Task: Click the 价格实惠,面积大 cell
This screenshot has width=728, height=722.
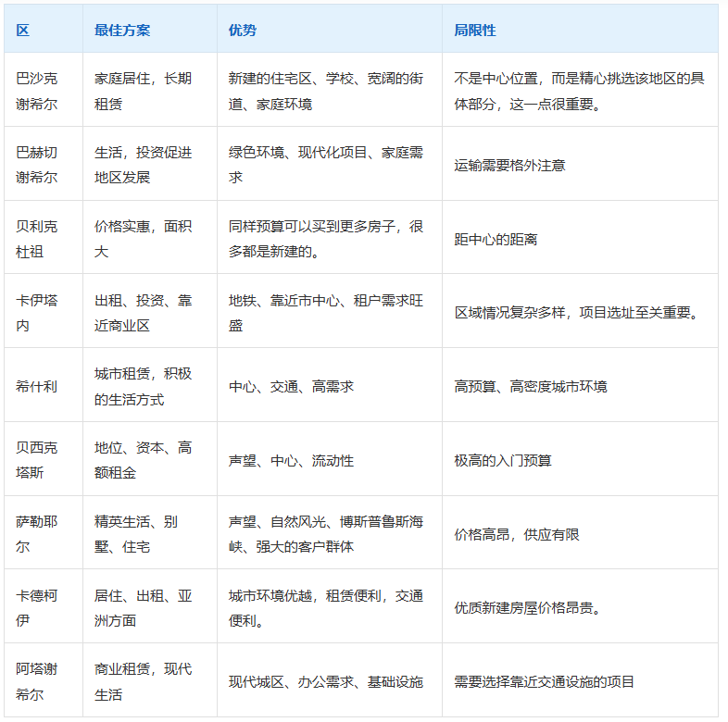Action: 150,238
